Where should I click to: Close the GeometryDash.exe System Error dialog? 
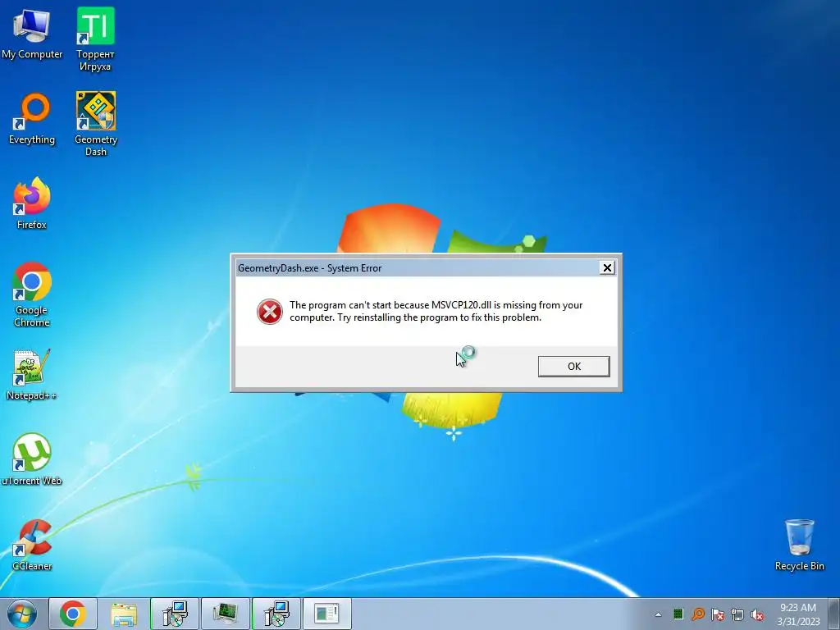[x=607, y=268]
